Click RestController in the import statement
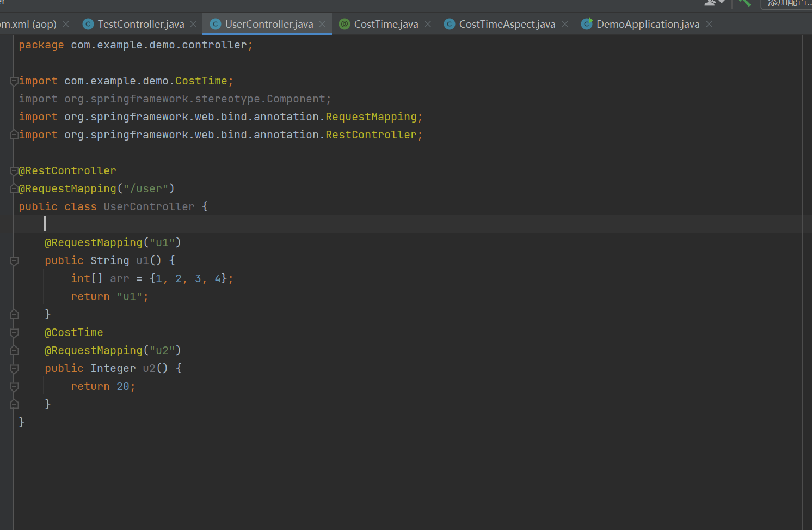 [371, 135]
